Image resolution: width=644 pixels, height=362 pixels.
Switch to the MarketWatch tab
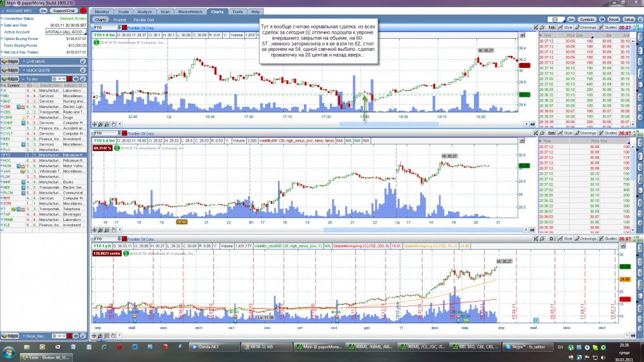190,11
